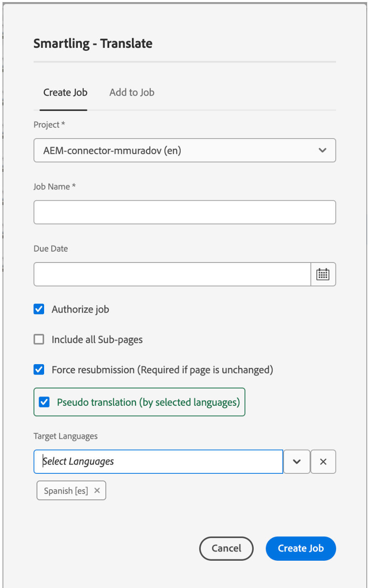Open the Due Date calendar picker
Image resolution: width=368 pixels, height=588 pixels.
[x=323, y=274]
